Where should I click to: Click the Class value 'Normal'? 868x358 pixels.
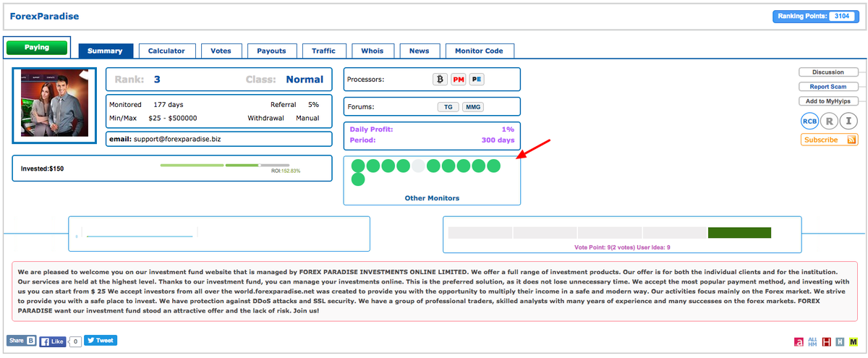click(305, 80)
